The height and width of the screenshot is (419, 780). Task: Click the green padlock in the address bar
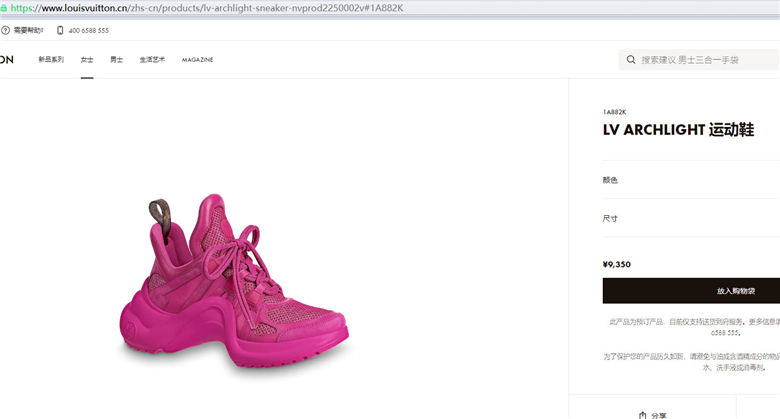click(x=3, y=8)
